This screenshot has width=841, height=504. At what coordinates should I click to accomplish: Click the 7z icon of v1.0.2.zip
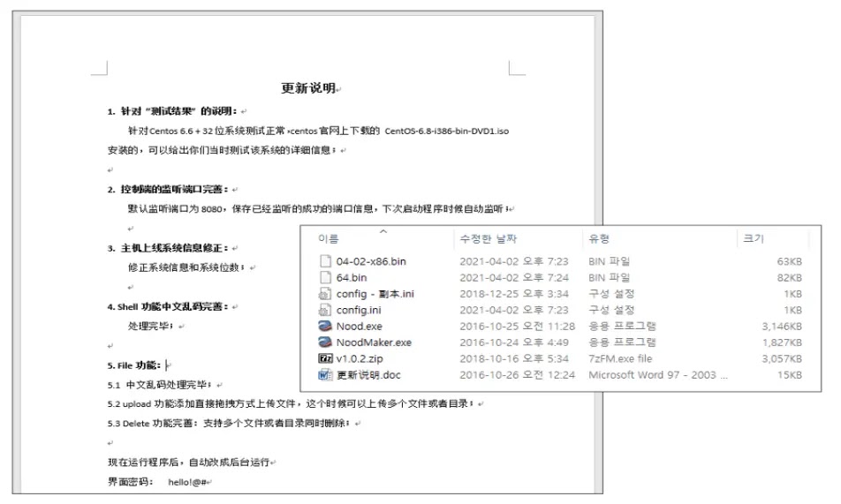click(324, 358)
